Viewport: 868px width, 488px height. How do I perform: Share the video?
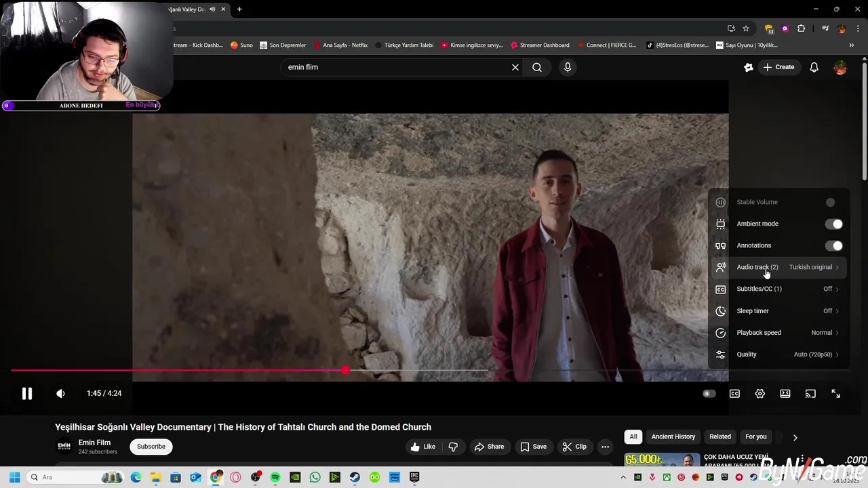489,447
